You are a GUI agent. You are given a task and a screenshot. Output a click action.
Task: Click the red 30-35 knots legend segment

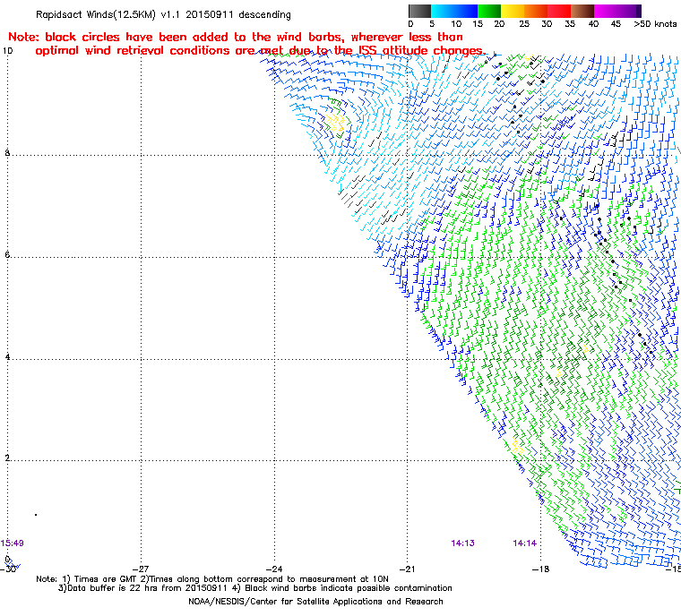[559, 11]
